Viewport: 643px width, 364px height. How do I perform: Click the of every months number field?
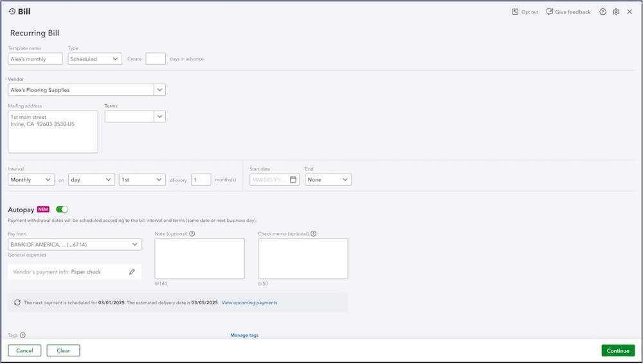click(x=201, y=179)
